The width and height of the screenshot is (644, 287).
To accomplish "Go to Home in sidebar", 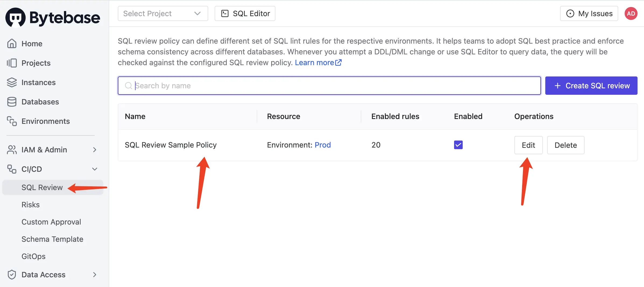I will [32, 44].
